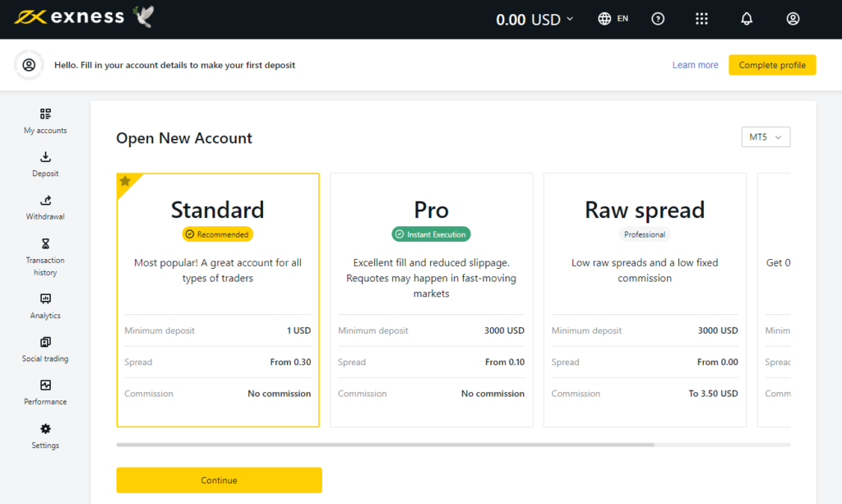
Task: Click the Exness logo
Action: (x=69, y=17)
